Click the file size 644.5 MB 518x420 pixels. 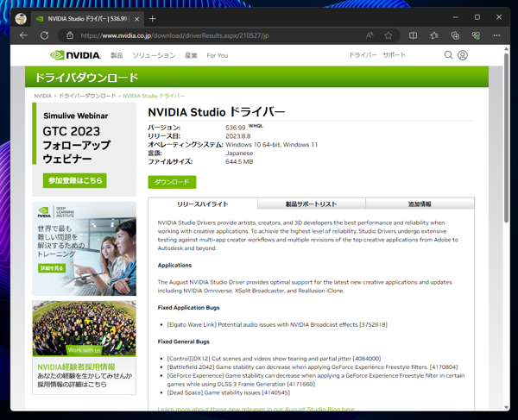239,161
